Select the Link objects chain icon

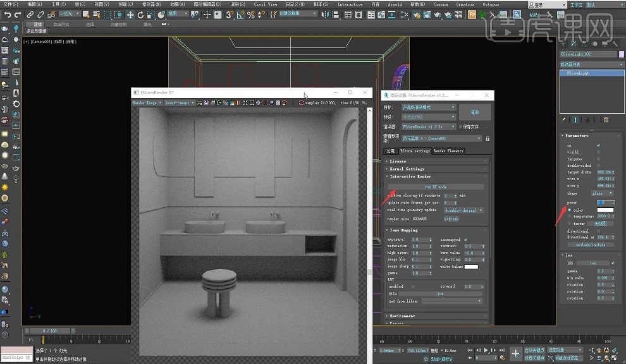click(x=30, y=15)
